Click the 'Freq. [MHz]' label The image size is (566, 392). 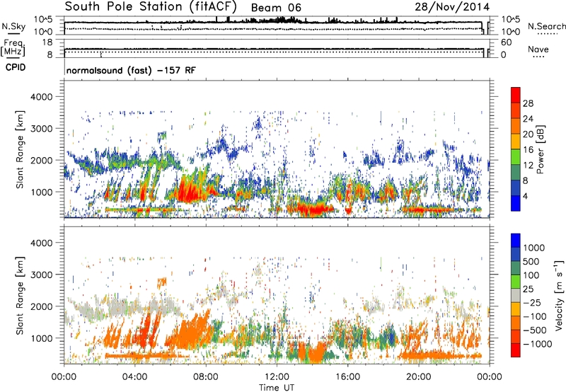pos(13,47)
